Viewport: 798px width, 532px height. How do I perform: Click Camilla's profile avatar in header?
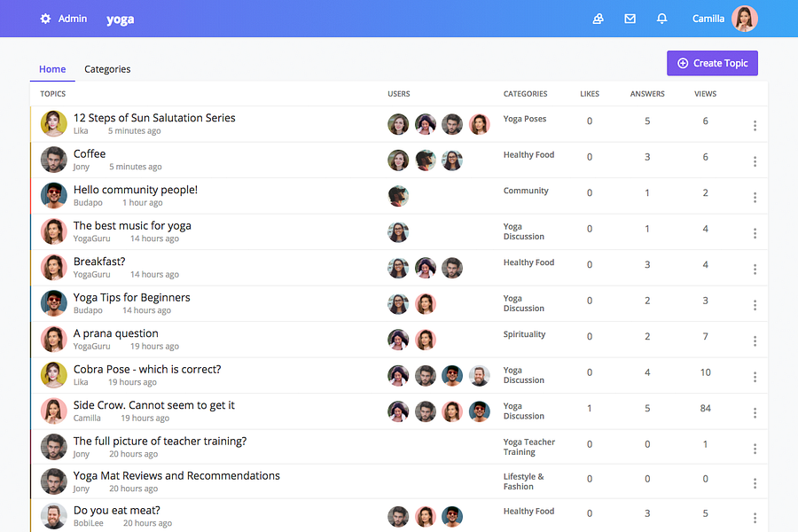coord(745,19)
